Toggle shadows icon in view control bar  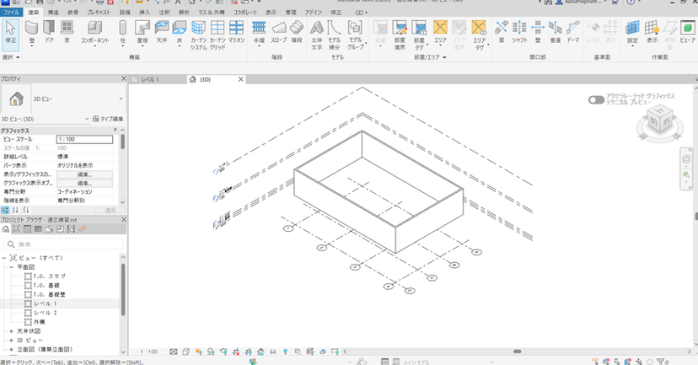pyautogui.click(x=211, y=352)
